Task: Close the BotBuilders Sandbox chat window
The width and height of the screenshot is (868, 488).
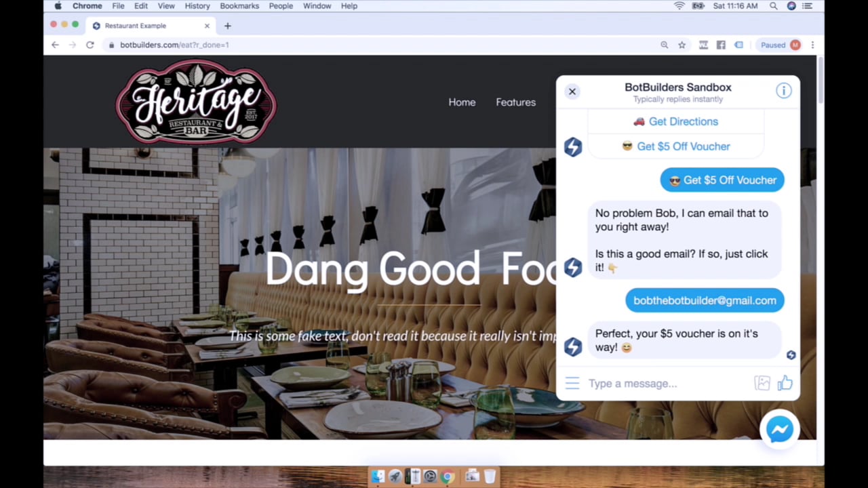Action: (x=572, y=91)
